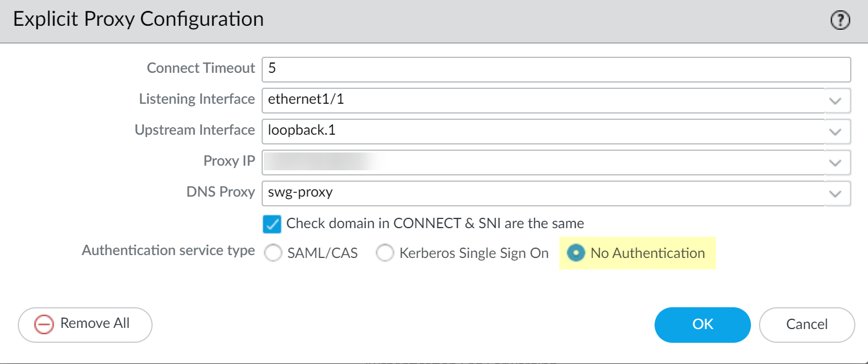The height and width of the screenshot is (364, 868).
Task: Select SAML/CAS authentication radio button
Action: point(273,253)
